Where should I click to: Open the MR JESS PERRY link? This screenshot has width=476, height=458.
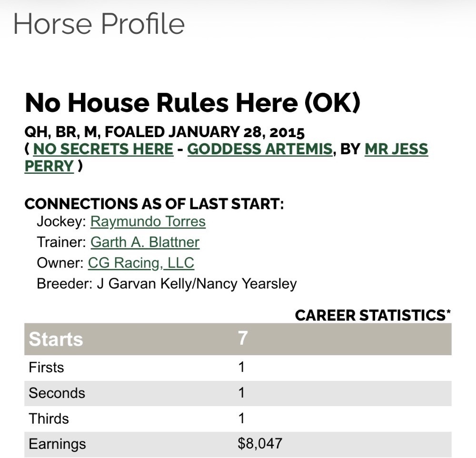(x=226, y=157)
